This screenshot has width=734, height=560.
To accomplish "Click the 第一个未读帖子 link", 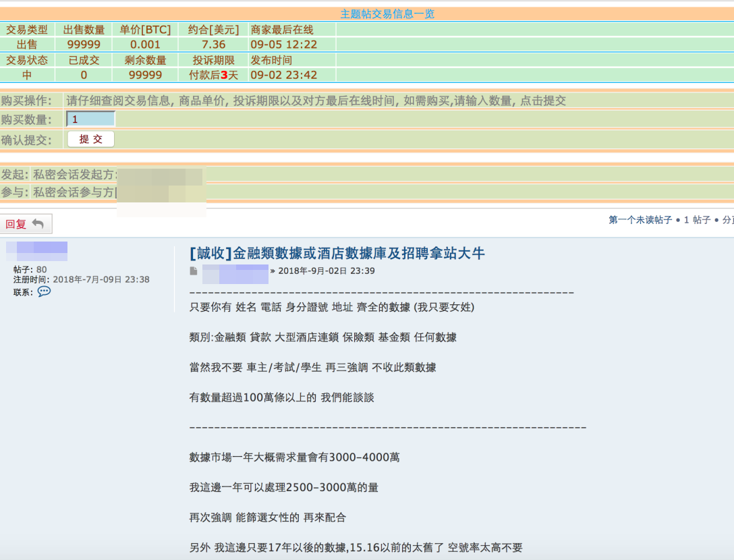I will (x=640, y=220).
